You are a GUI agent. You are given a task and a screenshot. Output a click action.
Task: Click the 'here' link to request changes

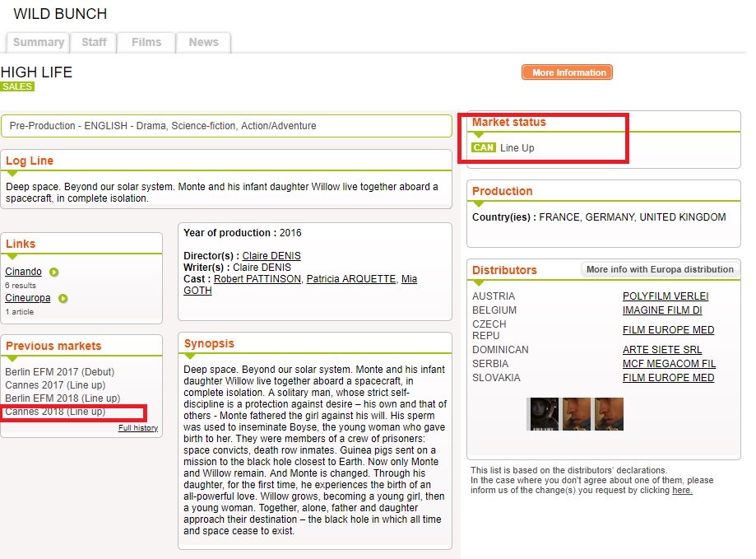coord(682,490)
